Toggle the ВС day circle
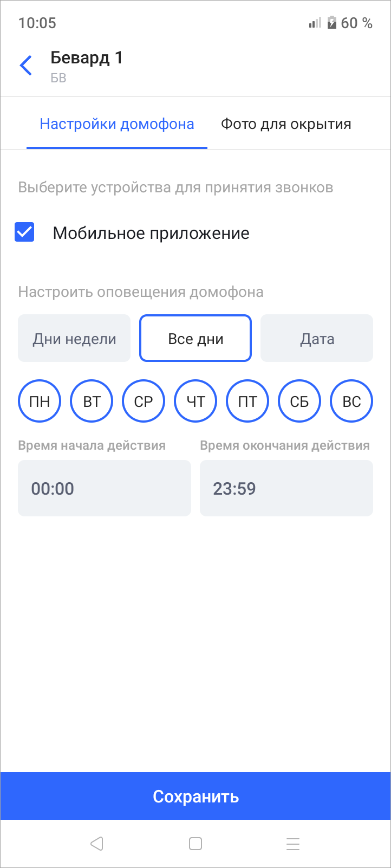 click(x=351, y=401)
